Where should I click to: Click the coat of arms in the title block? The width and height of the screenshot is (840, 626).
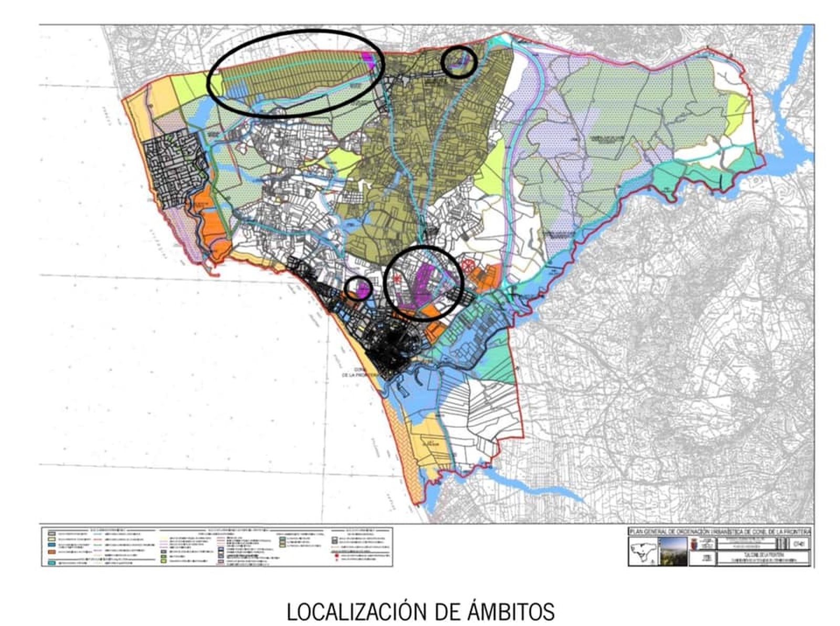[694, 544]
